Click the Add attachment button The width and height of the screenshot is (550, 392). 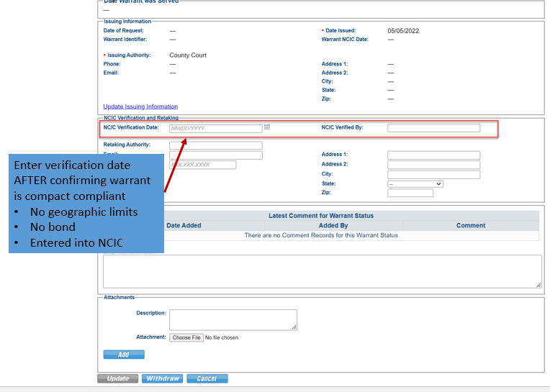(x=124, y=355)
